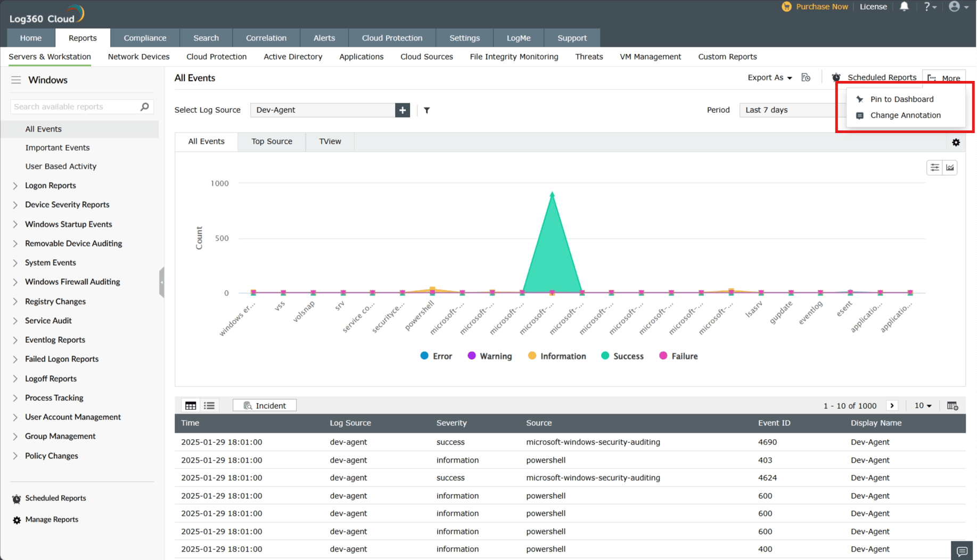Open the Purchase Now link

point(821,7)
